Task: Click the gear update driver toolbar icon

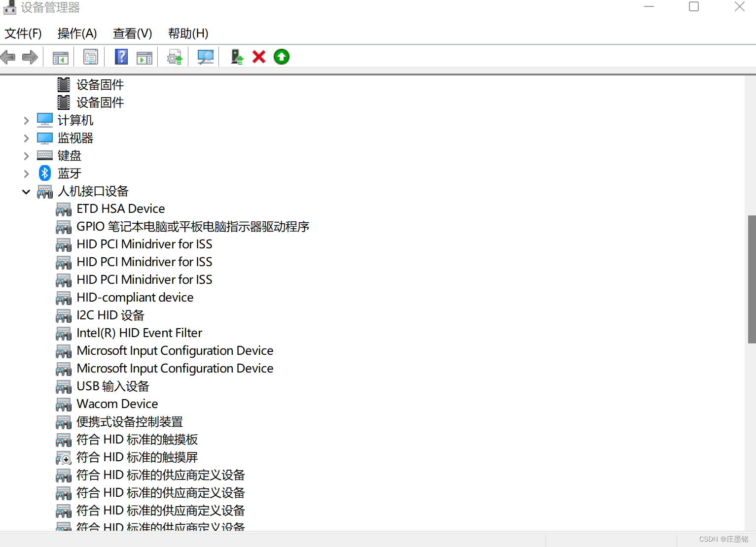Action: (175, 57)
